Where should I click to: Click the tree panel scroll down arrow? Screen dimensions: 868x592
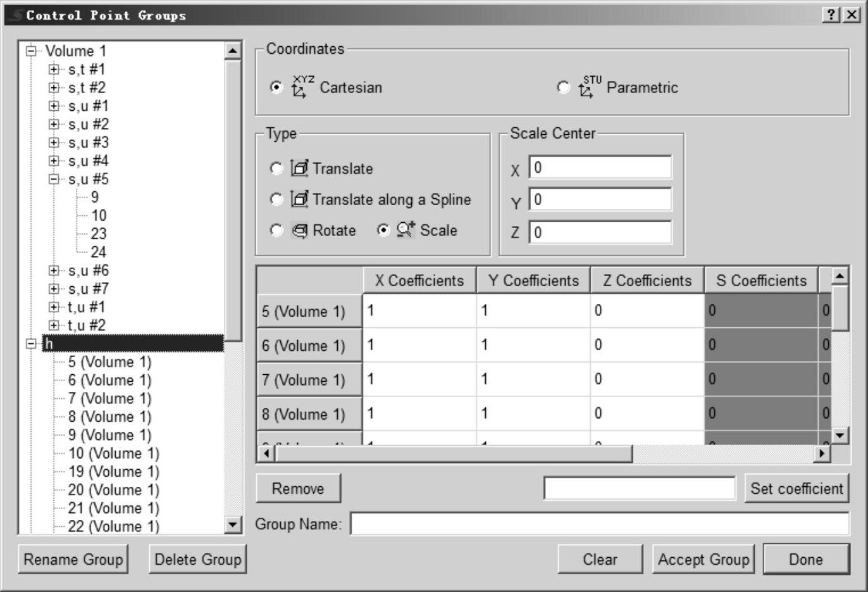(233, 524)
